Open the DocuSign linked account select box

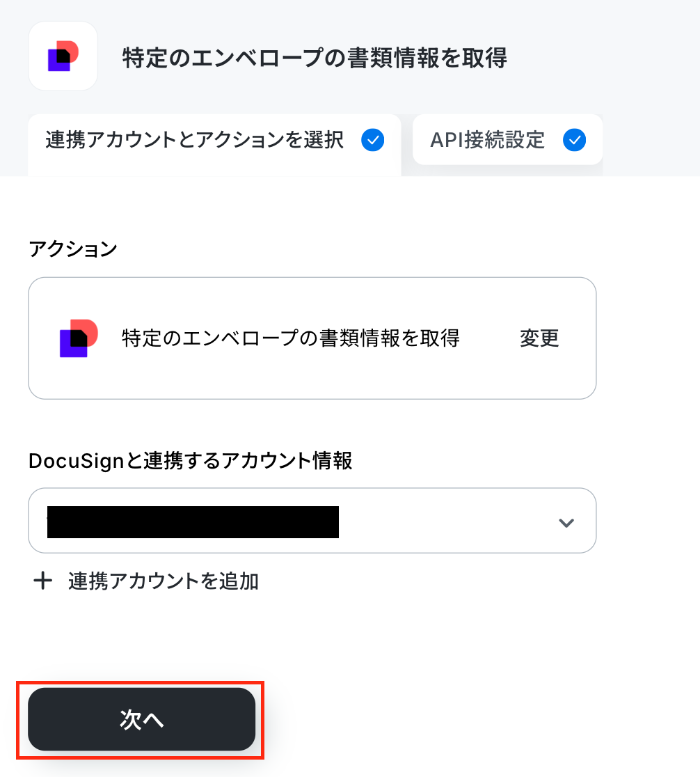point(312,520)
